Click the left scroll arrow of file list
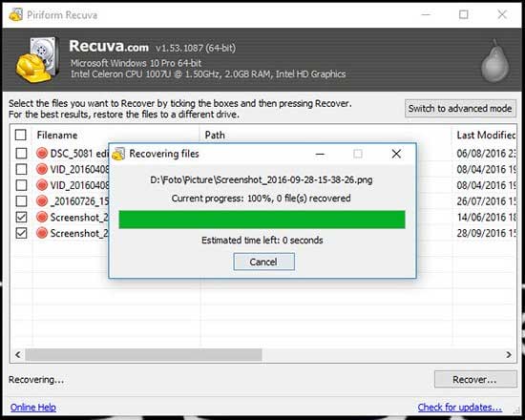525x420 pixels. tap(18, 355)
